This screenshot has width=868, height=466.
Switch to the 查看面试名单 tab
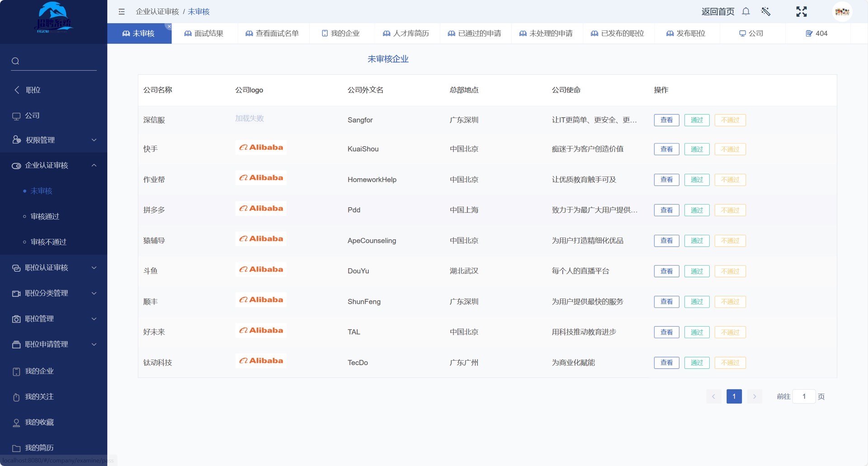[x=272, y=33]
